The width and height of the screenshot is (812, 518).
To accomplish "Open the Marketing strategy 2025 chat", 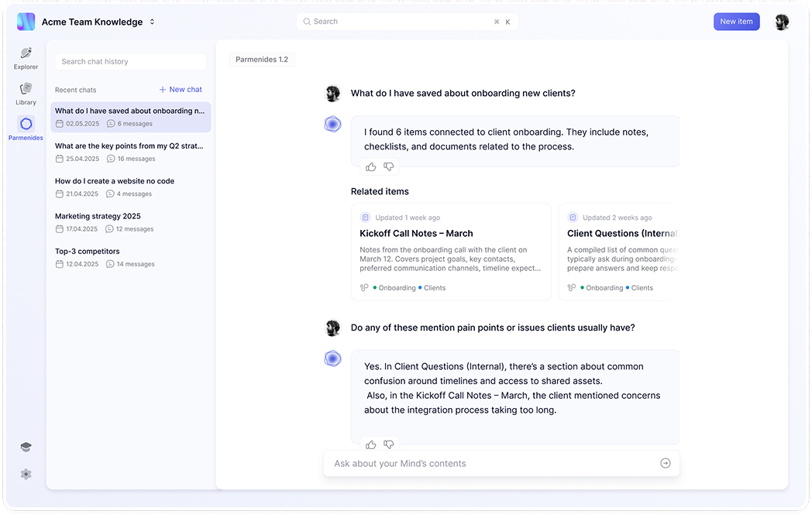I will coord(98,216).
